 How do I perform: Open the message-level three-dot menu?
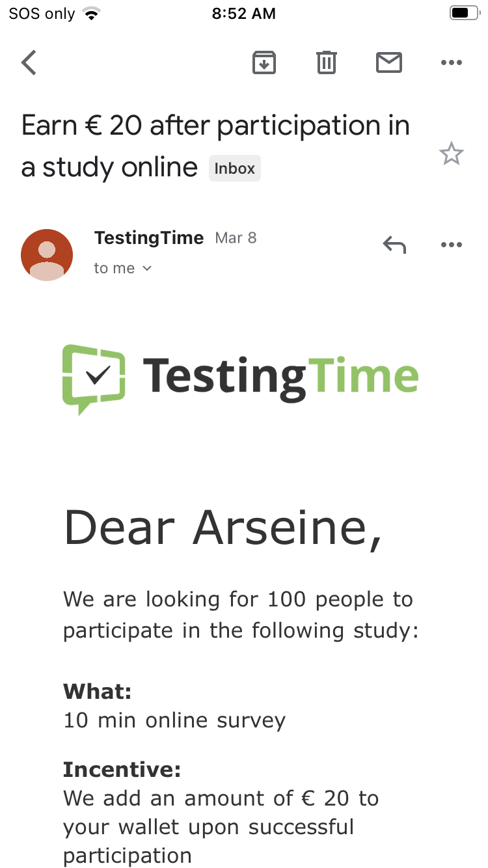coord(451,245)
